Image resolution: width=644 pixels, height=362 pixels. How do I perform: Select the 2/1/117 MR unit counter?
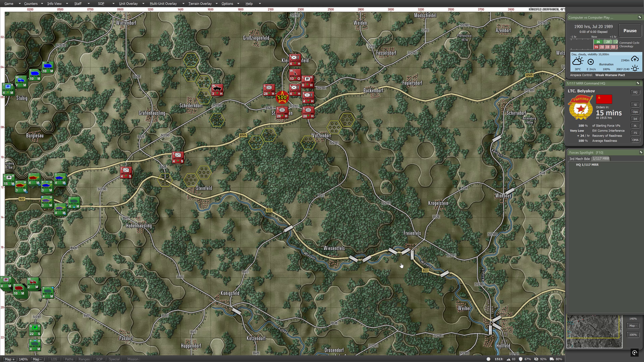pos(308,112)
